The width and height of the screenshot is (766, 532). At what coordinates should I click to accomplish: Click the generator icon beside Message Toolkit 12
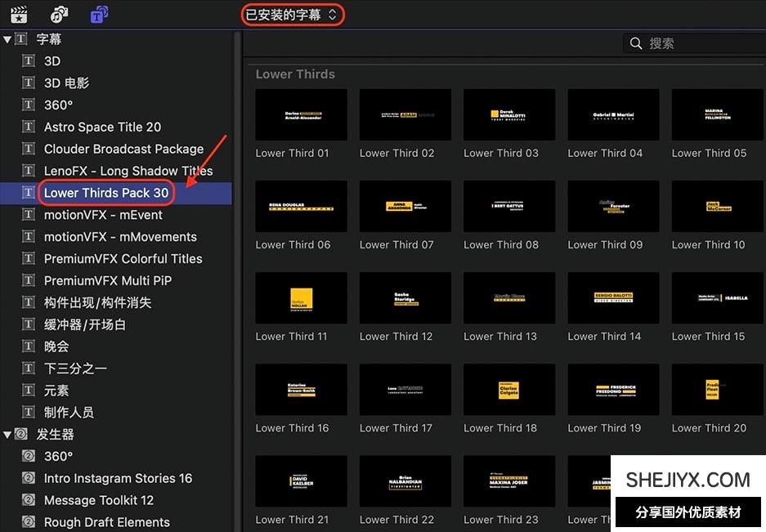click(29, 500)
